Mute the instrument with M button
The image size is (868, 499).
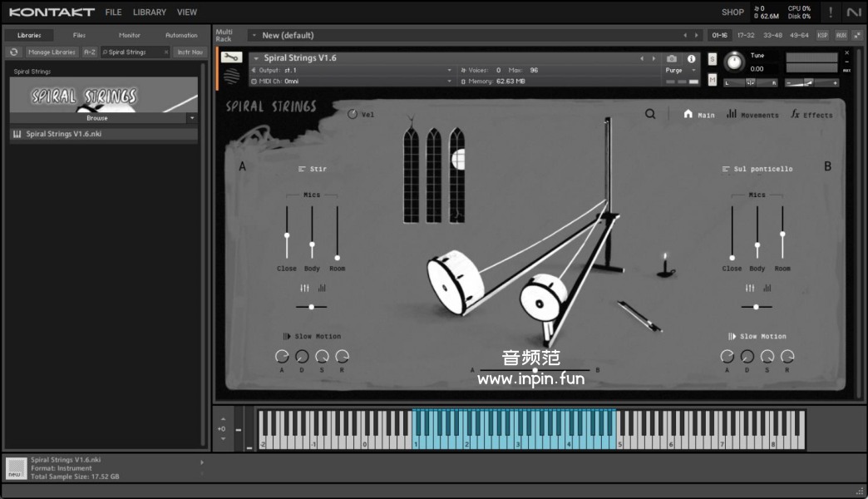tap(713, 81)
